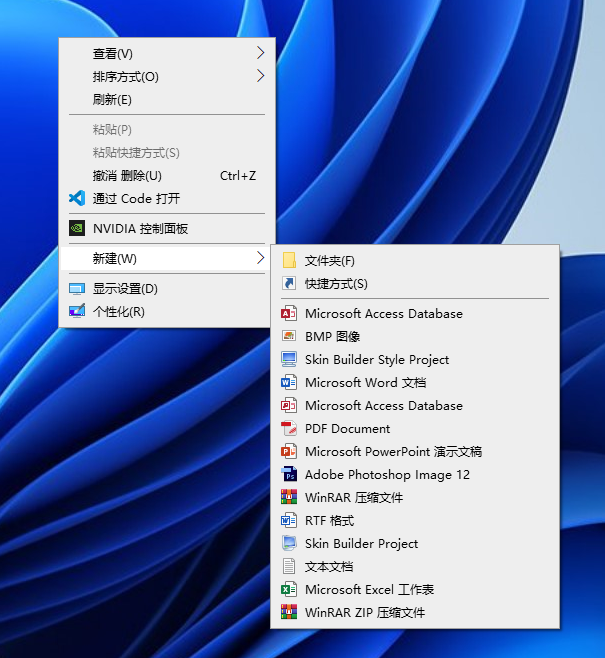The width and height of the screenshot is (605, 658).
Task: Click the monitor icon next to 显示设置(D)
Action: (x=76, y=289)
